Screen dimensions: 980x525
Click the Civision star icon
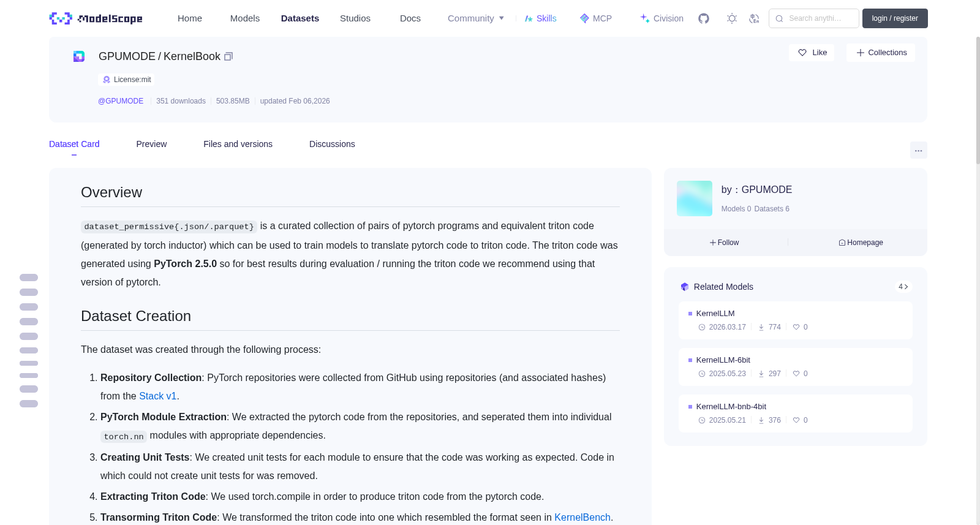(645, 18)
